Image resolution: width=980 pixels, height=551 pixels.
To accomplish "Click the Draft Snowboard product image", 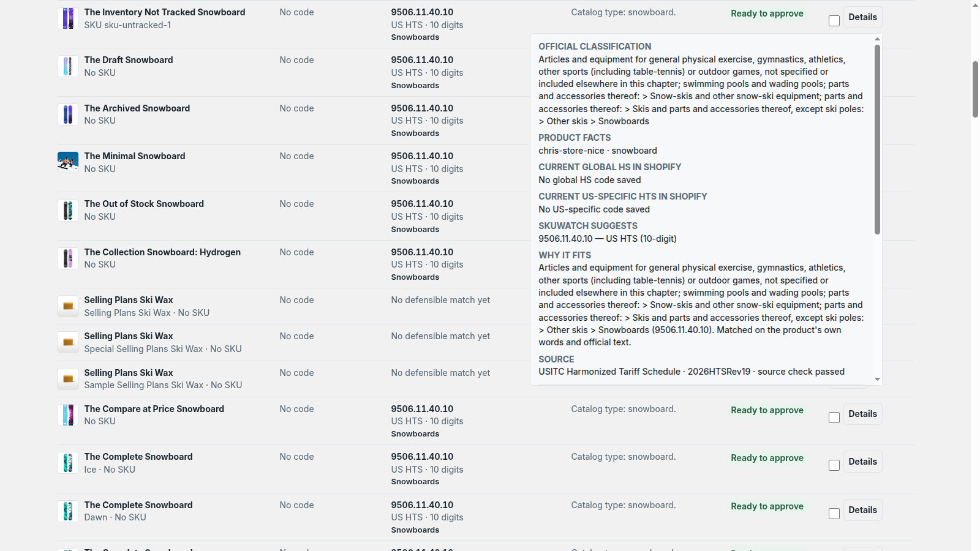I will coord(68,66).
